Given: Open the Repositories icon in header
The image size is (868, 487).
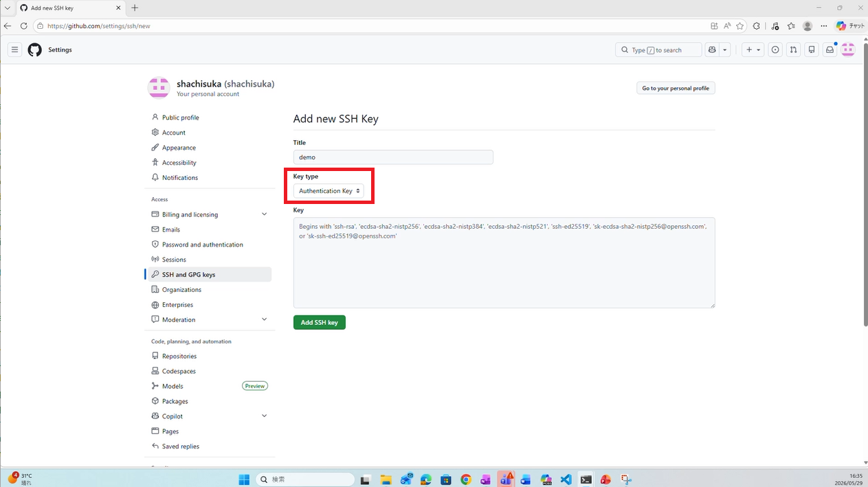Looking at the screenshot, I should coord(812,49).
